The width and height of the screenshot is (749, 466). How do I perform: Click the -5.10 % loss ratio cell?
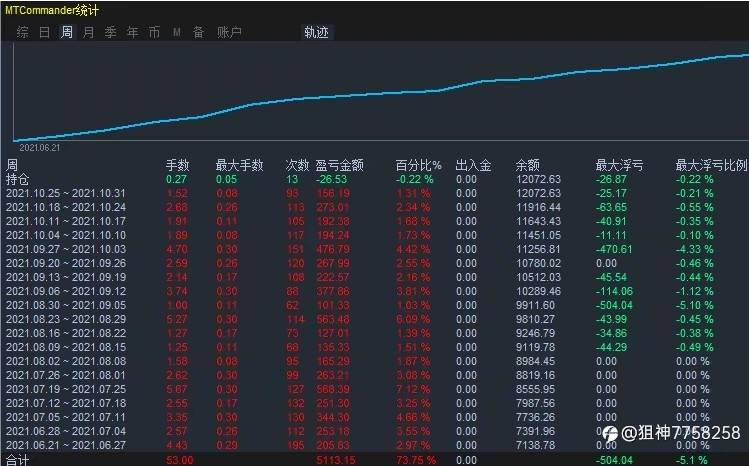694,305
